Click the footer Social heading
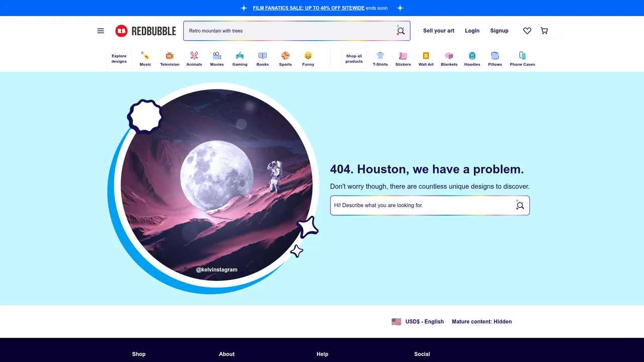The image size is (644, 362). 422,354
